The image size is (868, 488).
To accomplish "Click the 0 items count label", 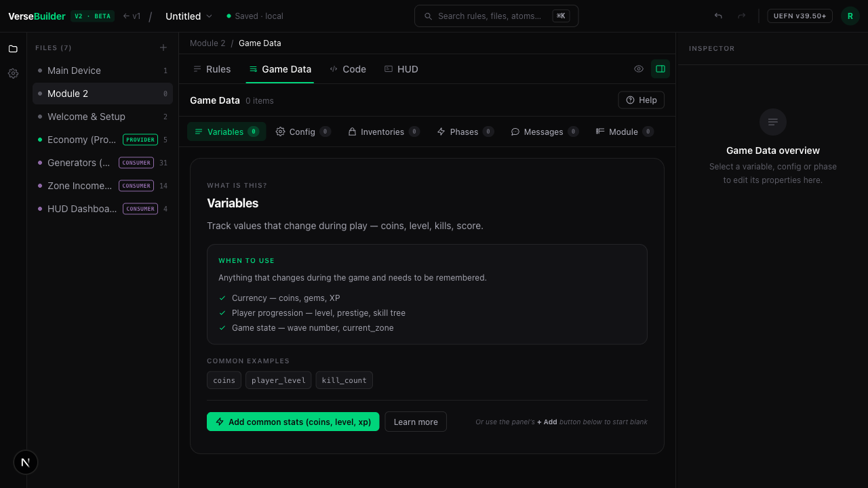I will point(260,100).
